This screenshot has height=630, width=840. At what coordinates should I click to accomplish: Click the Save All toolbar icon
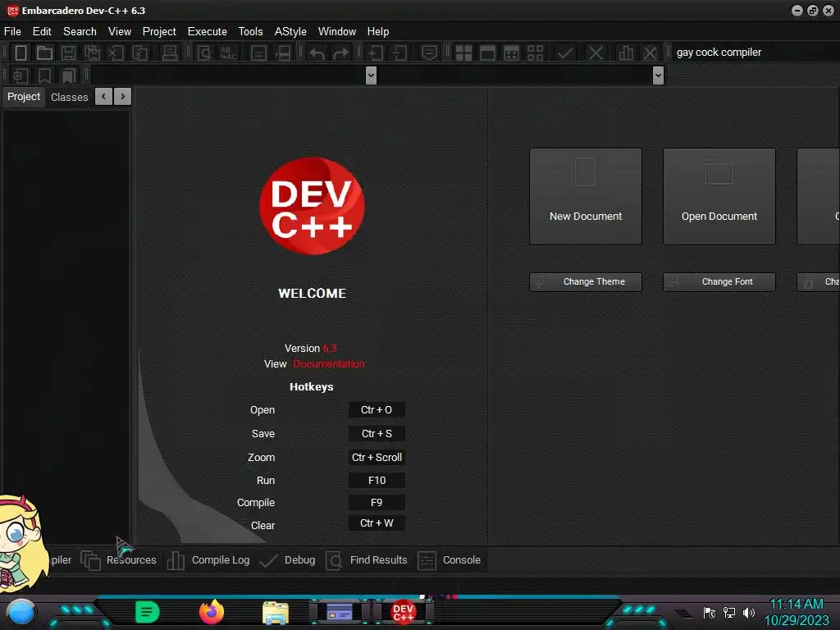92,52
